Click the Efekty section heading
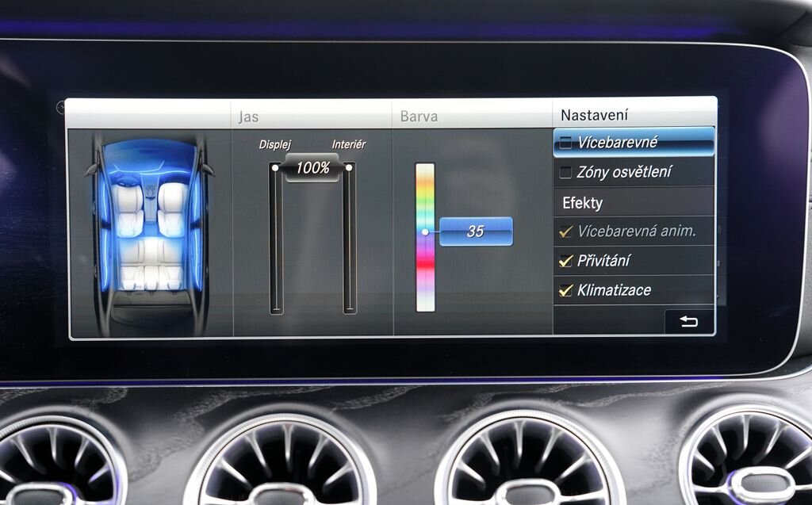This screenshot has height=505, width=812. coord(583,203)
